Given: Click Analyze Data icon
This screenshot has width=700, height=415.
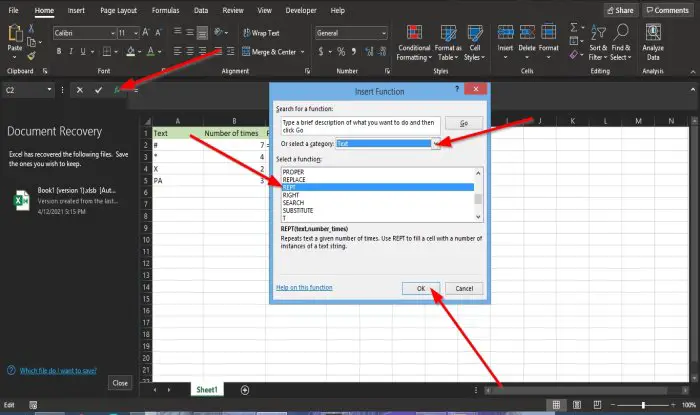Looking at the screenshot, I should [653, 33].
